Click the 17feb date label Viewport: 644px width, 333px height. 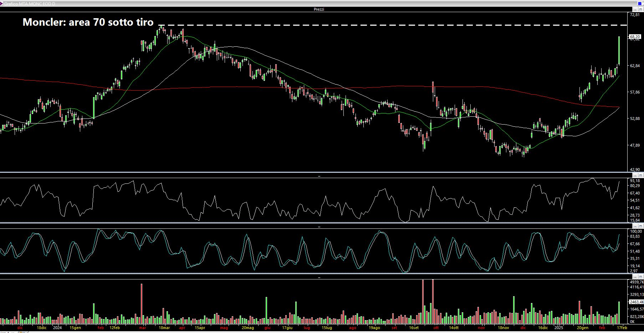point(622,328)
